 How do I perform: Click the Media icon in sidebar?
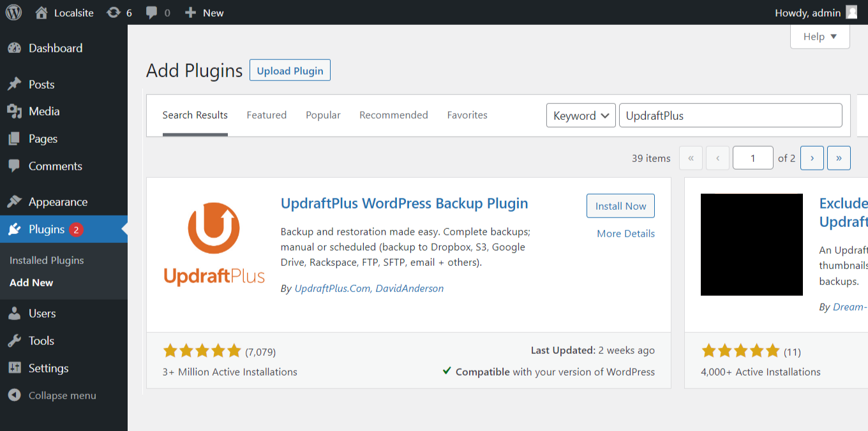coord(14,112)
